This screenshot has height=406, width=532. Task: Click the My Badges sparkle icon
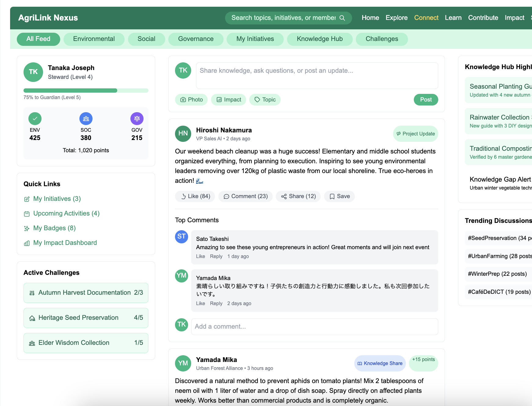27,228
